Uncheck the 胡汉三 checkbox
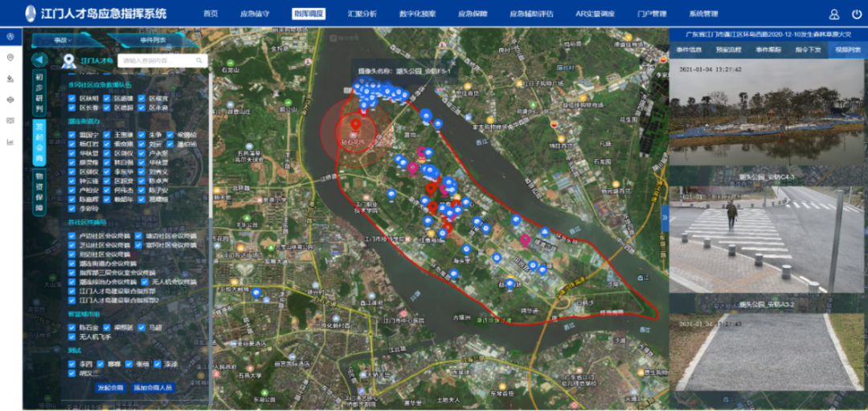 [72, 373]
